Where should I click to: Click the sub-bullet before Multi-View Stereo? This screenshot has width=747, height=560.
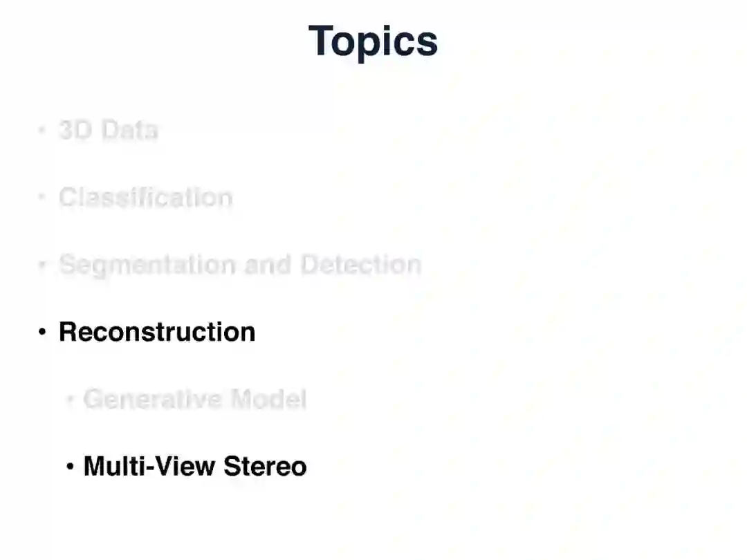(69, 467)
